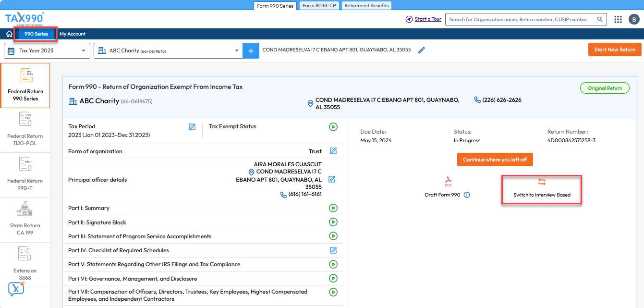Open the Tax Year 2023 dropdown

coord(47,50)
